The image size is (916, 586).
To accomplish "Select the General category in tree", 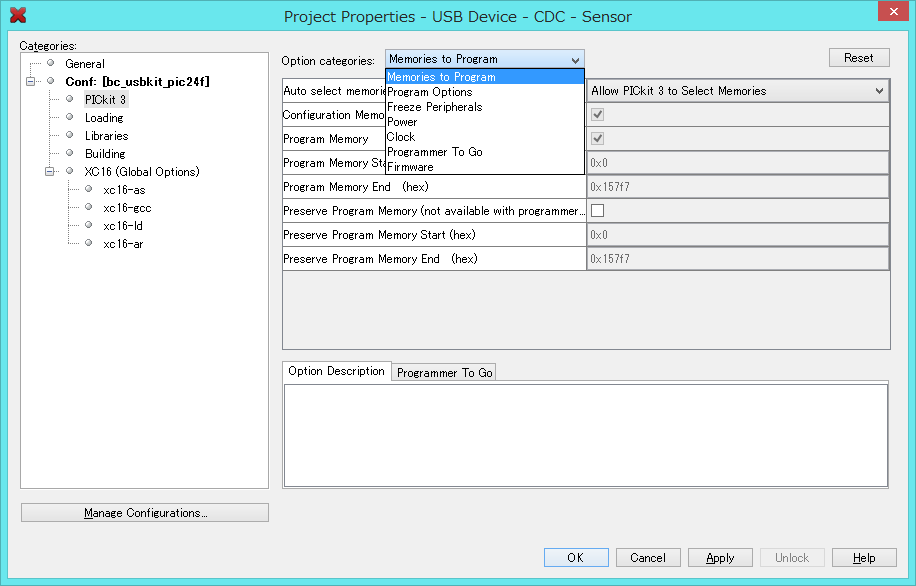I will tap(84, 64).
